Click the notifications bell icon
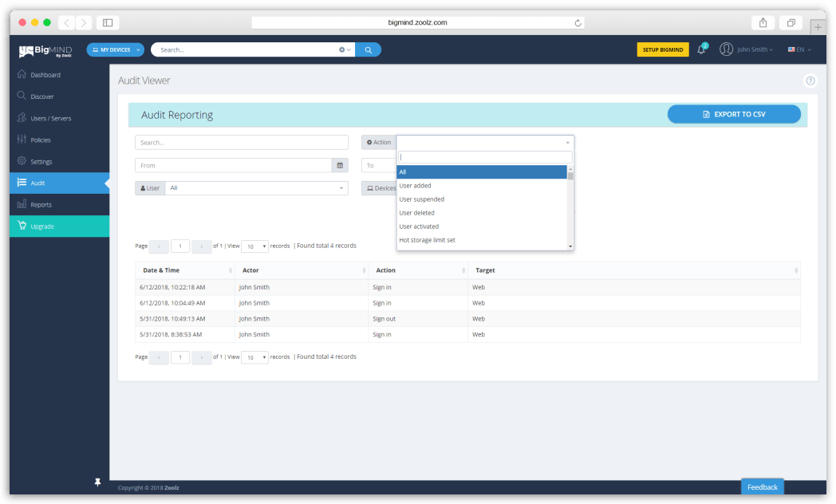This screenshot has width=836, height=504. [701, 49]
